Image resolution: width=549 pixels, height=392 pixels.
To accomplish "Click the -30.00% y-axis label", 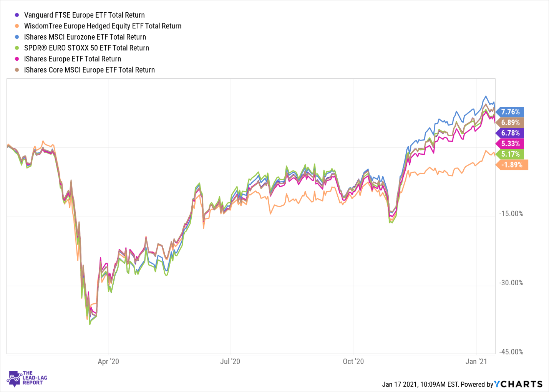I will (x=511, y=283).
